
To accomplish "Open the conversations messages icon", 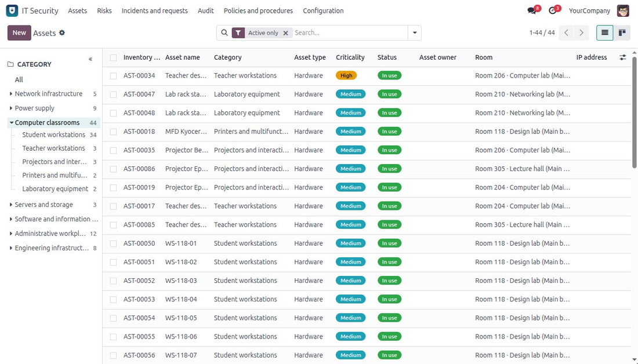I will pos(532,10).
